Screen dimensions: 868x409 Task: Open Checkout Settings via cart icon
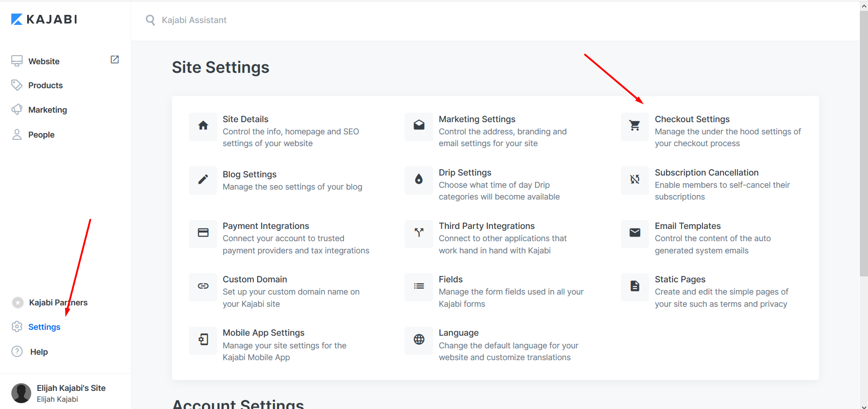click(x=635, y=126)
